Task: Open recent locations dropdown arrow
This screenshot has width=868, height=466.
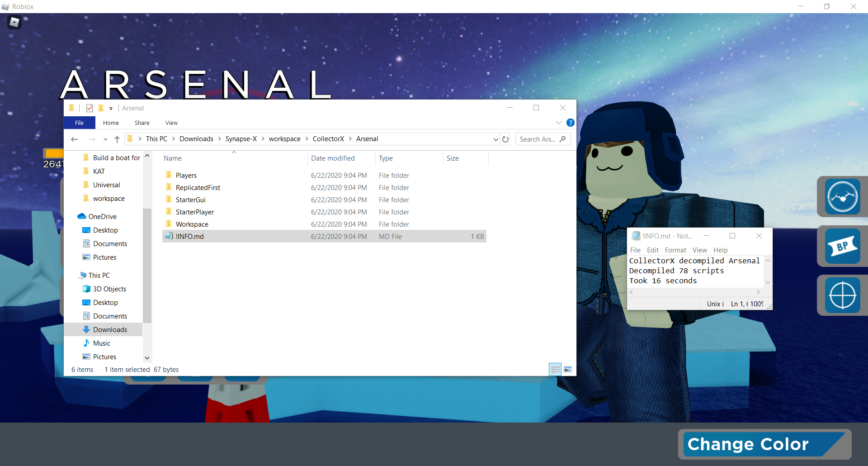Action: coord(105,139)
